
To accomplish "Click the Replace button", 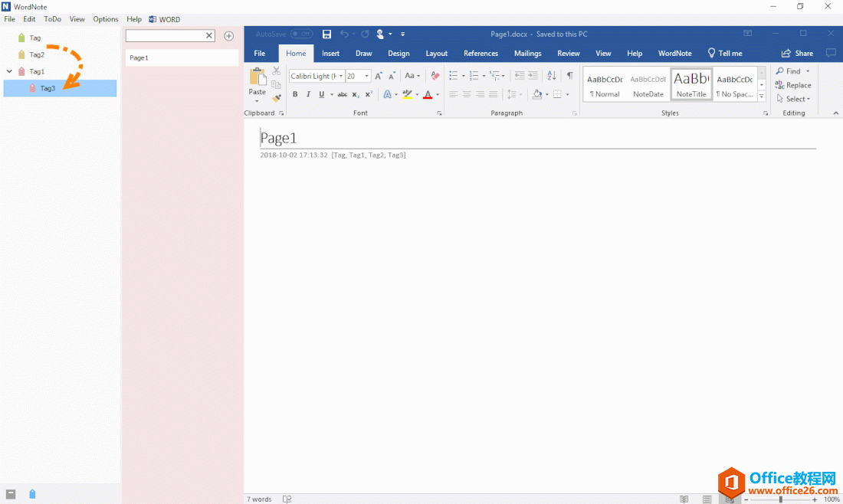I will point(793,85).
